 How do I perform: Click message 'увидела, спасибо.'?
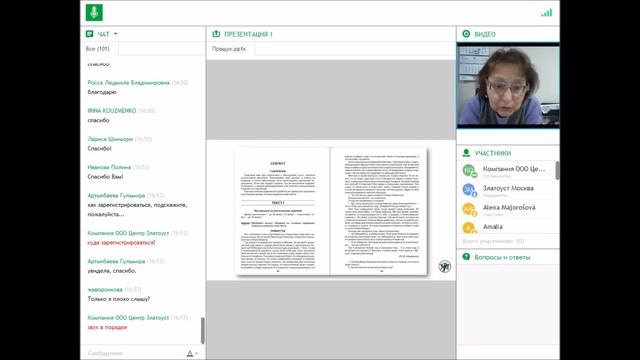(112, 271)
